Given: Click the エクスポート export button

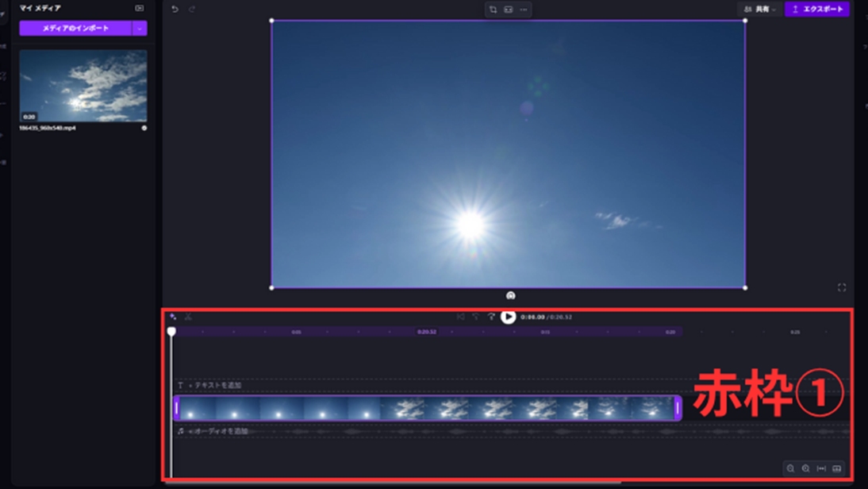Looking at the screenshot, I should point(817,10).
